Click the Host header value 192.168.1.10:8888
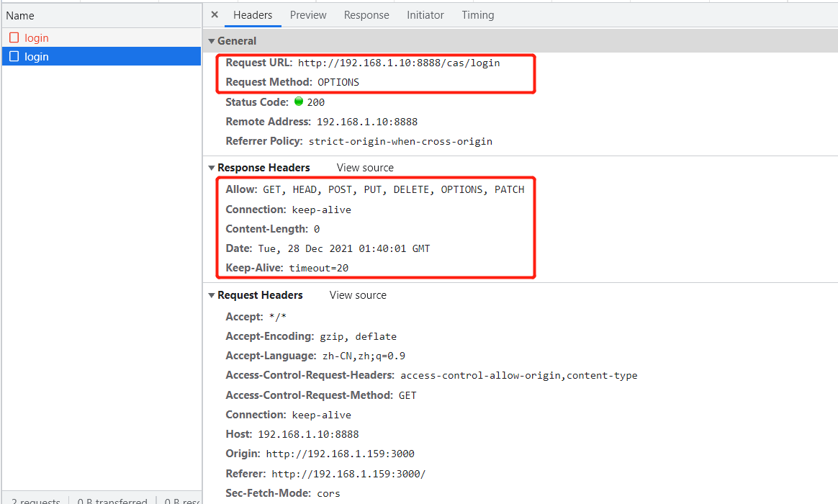Image resolution: width=838 pixels, height=504 pixels. 308,434
